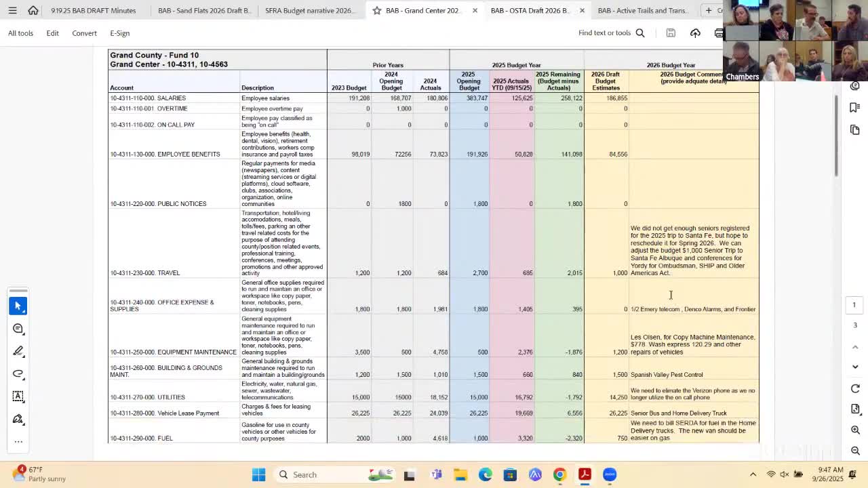Viewport: 868px width, 488px height.
Task: Switch to the BAB - OSTA Draft 2026 tab
Action: coord(529,10)
